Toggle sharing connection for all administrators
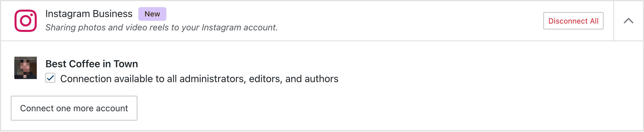Viewport: 644px width, 132px height. (x=50, y=78)
